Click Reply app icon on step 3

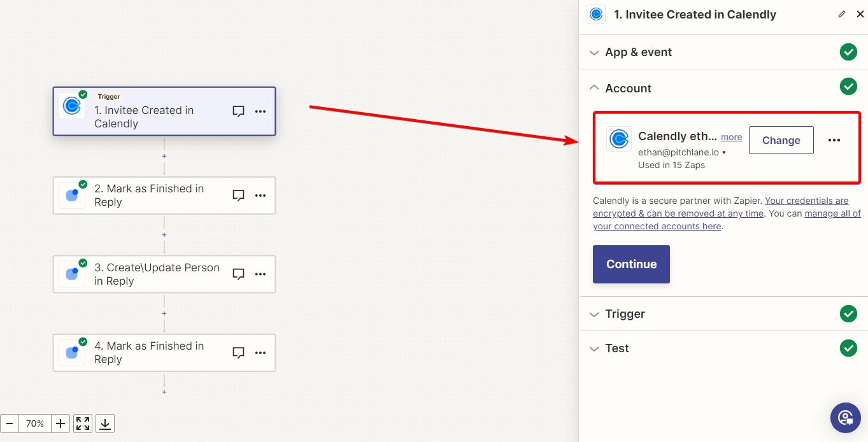click(x=72, y=274)
